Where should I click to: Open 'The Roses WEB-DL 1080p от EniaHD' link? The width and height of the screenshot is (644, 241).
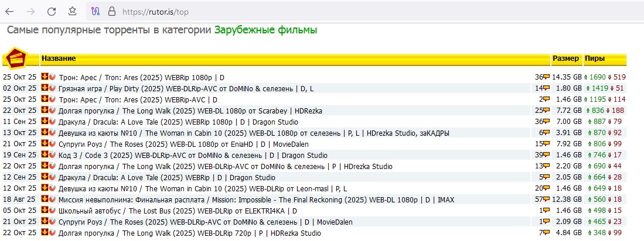tap(183, 144)
